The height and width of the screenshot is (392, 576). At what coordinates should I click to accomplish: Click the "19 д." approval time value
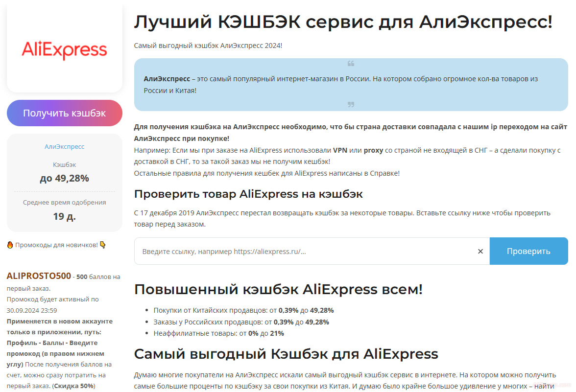tap(64, 216)
